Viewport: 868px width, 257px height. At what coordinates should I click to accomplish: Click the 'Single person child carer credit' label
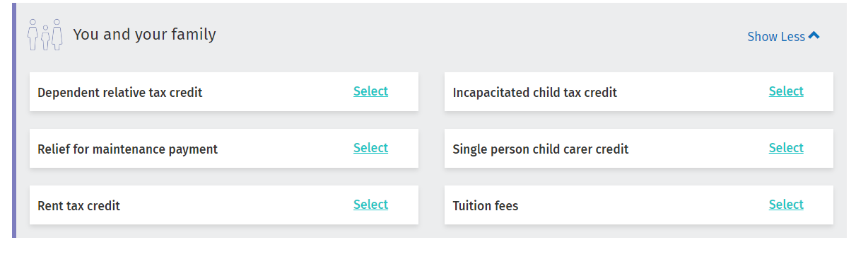pyautogui.click(x=540, y=149)
